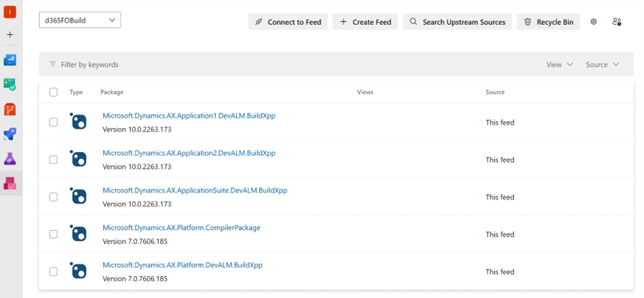
Task: Click the Connect to Feed button
Action: [288, 22]
